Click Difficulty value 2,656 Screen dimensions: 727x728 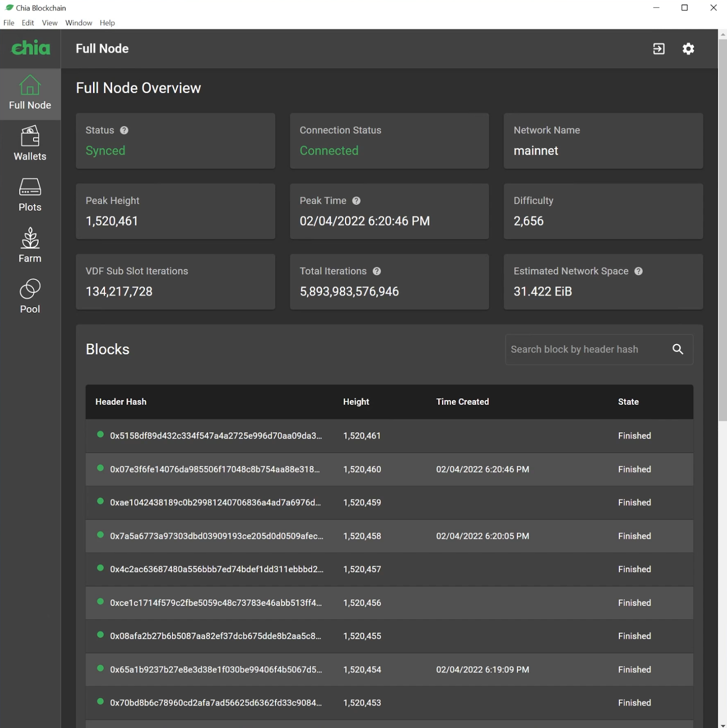[529, 221]
